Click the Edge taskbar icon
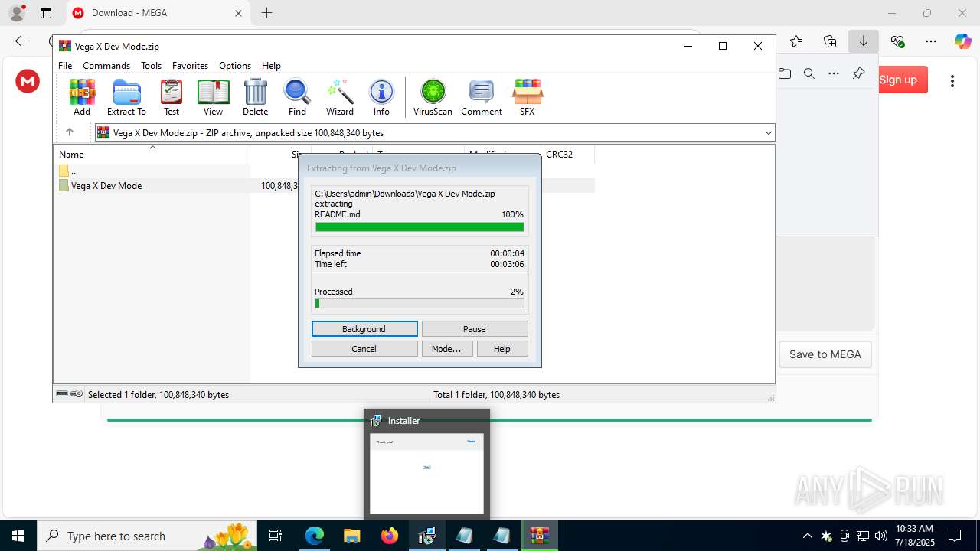The width and height of the screenshot is (980, 551). (315, 536)
